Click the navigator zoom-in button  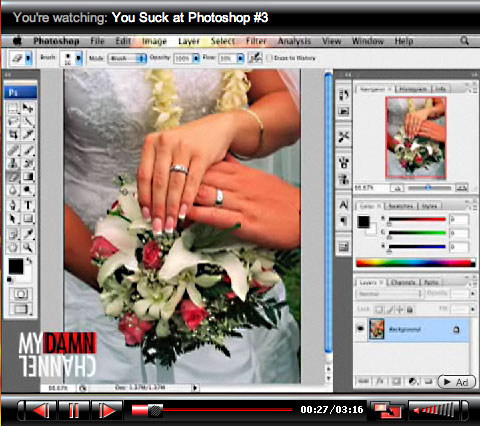[462, 188]
